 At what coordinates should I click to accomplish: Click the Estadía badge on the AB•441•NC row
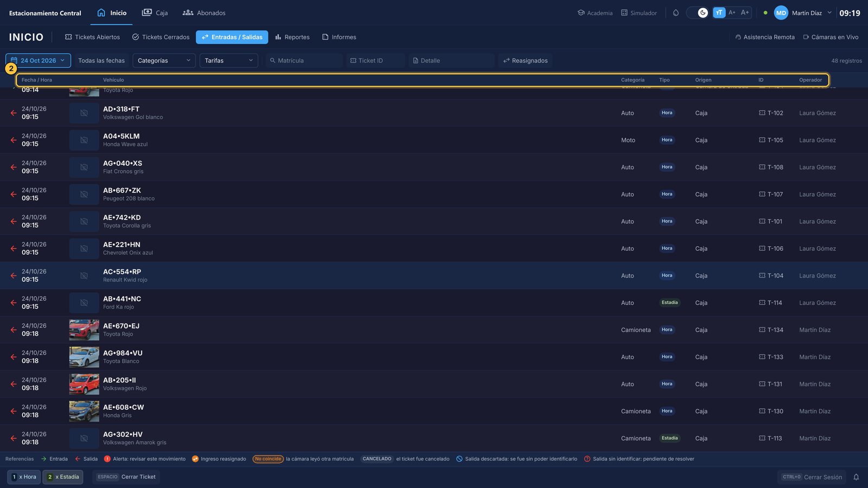(x=669, y=303)
